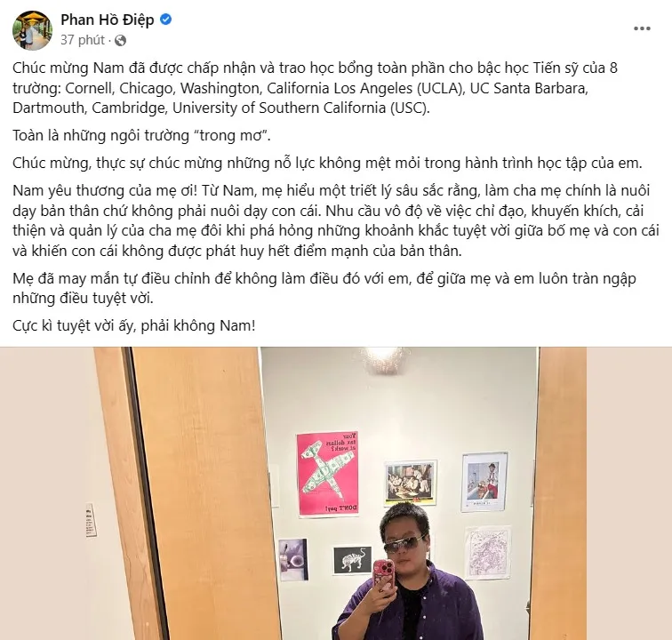
Task: Open the Phan Hồ Điệp name link
Action: point(108,20)
